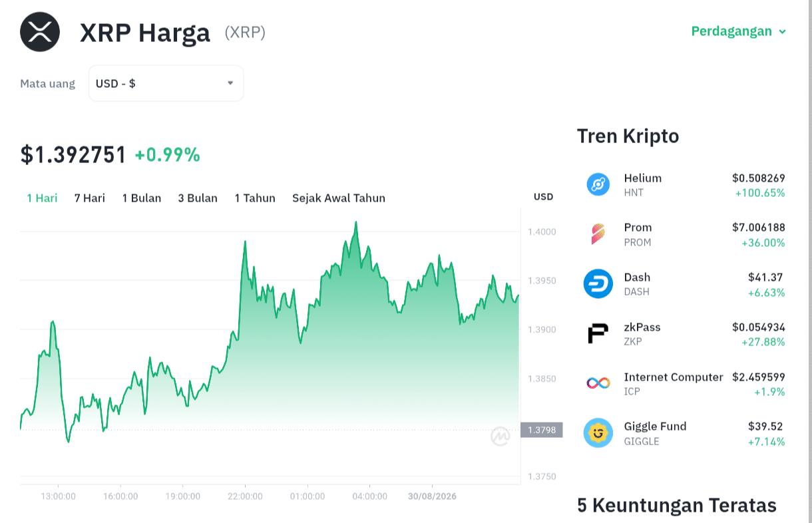Choose Sejak Awal Tahun range

click(339, 198)
